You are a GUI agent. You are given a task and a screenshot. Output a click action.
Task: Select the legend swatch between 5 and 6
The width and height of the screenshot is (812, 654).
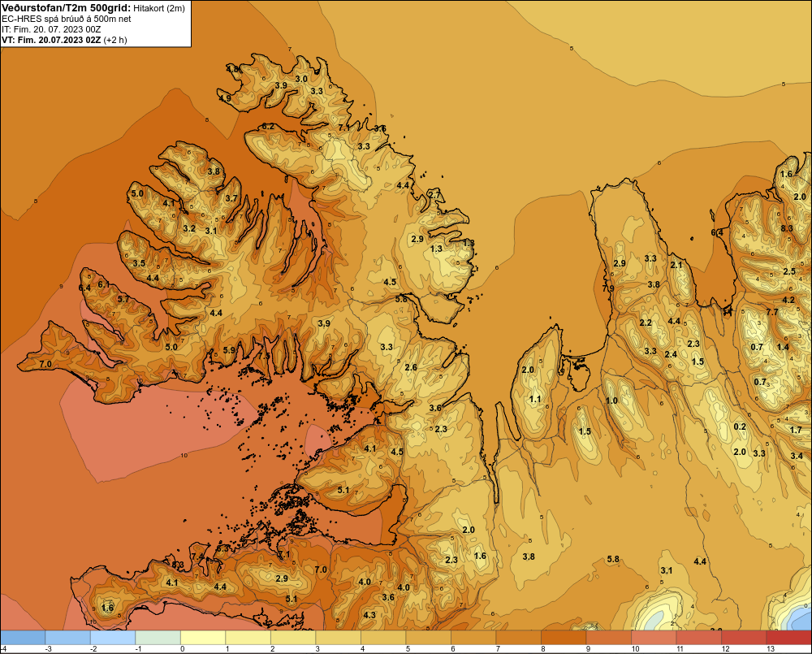pos(428,638)
